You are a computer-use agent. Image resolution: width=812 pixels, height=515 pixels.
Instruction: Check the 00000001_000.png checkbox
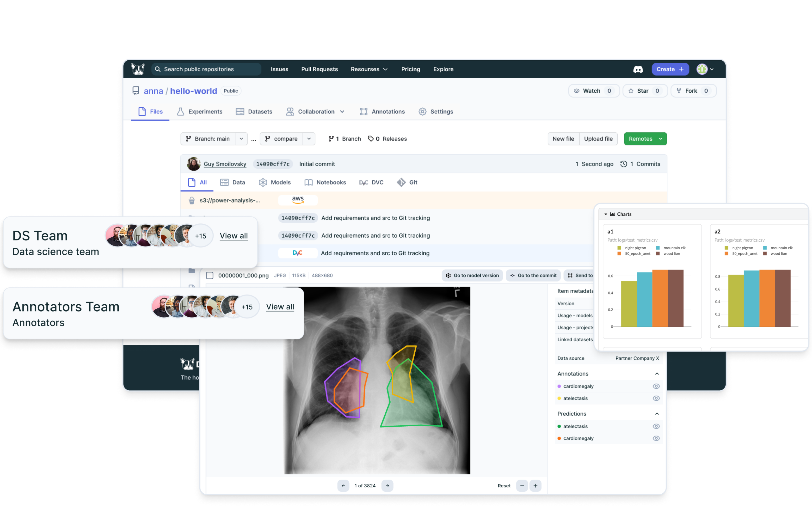coord(210,276)
